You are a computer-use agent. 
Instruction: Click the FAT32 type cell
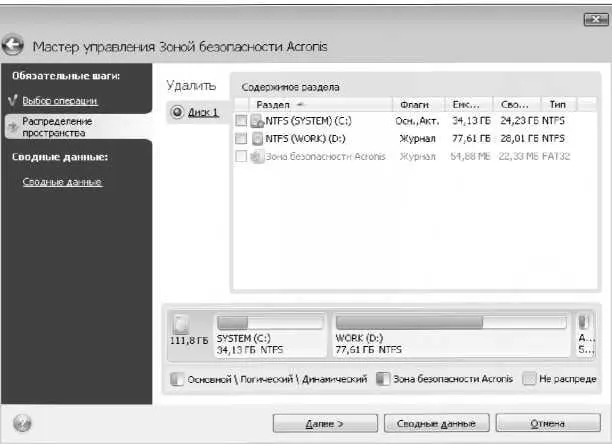tap(555, 156)
